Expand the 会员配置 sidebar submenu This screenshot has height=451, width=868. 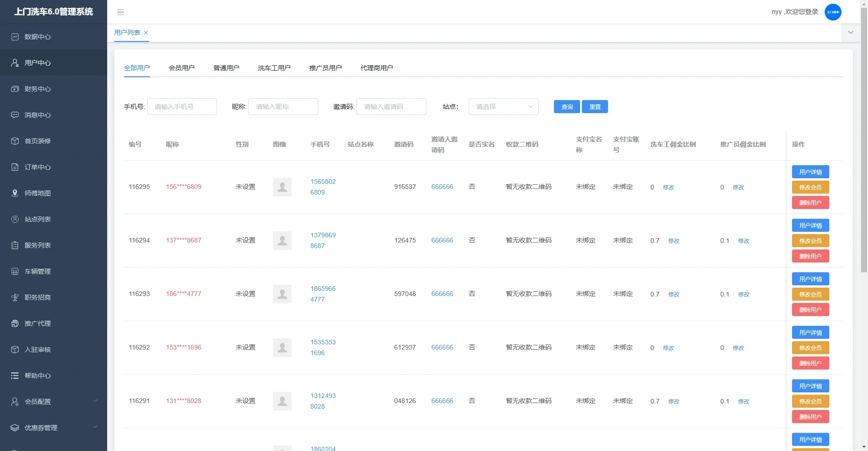[x=95, y=401]
